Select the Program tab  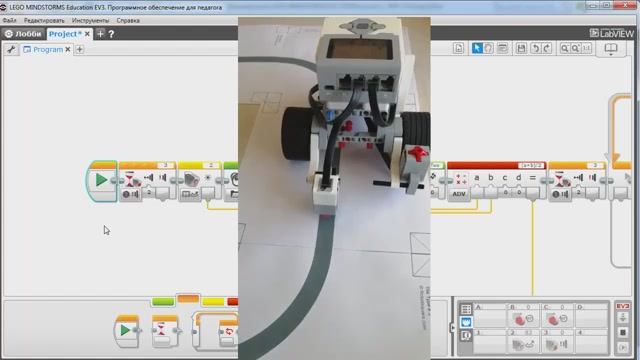tap(44, 49)
